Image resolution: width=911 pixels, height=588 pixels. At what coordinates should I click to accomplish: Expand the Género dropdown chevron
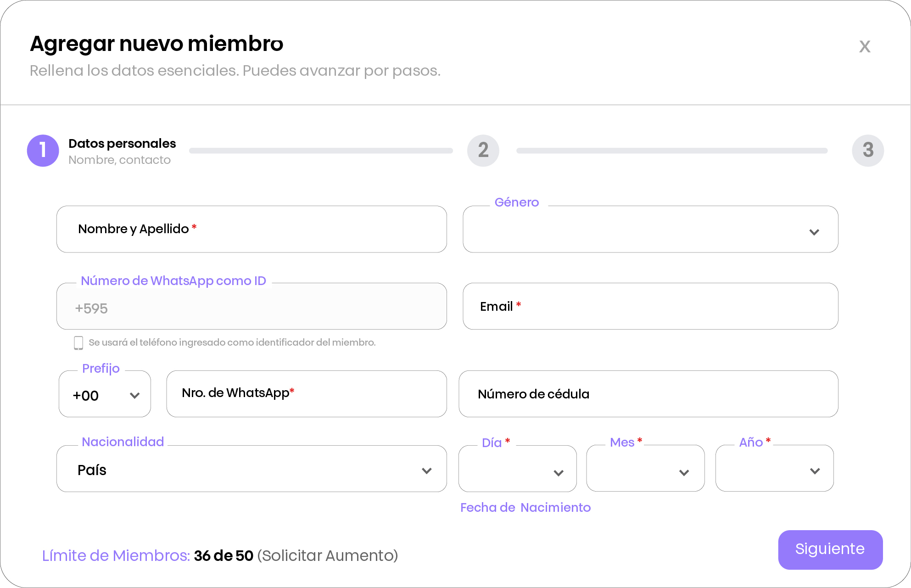(814, 232)
